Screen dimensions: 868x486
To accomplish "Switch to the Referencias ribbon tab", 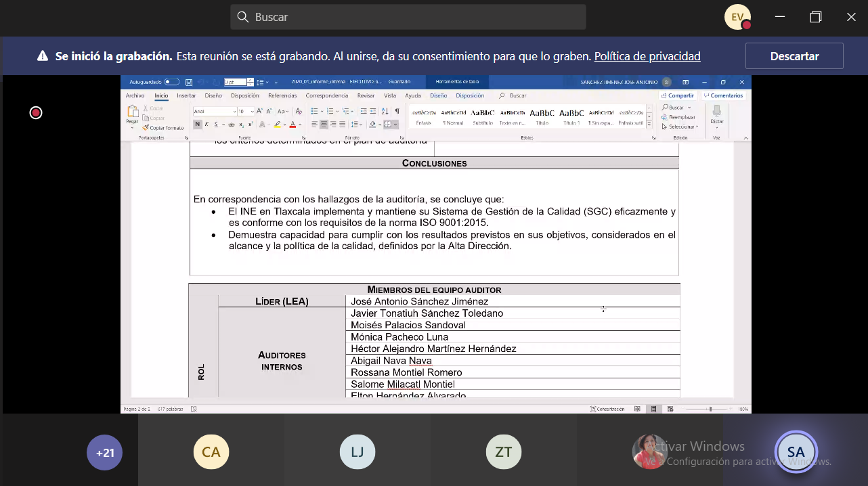I will click(282, 95).
